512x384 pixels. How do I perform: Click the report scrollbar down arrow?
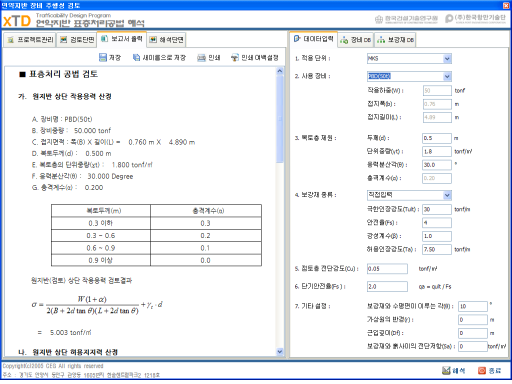(280, 351)
